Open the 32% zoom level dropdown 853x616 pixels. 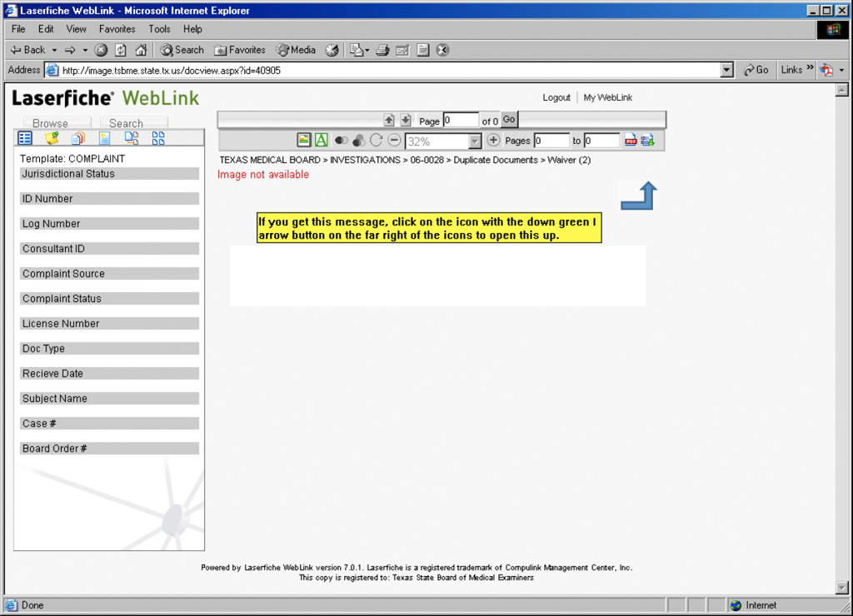point(475,142)
